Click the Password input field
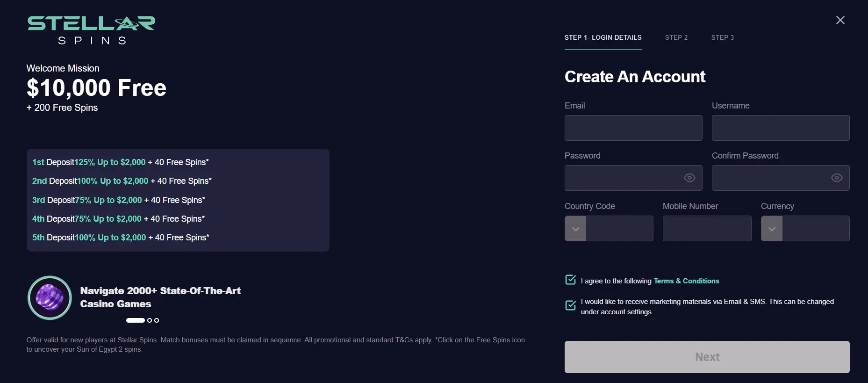Viewport: 868px width, 383px height. coord(633,178)
